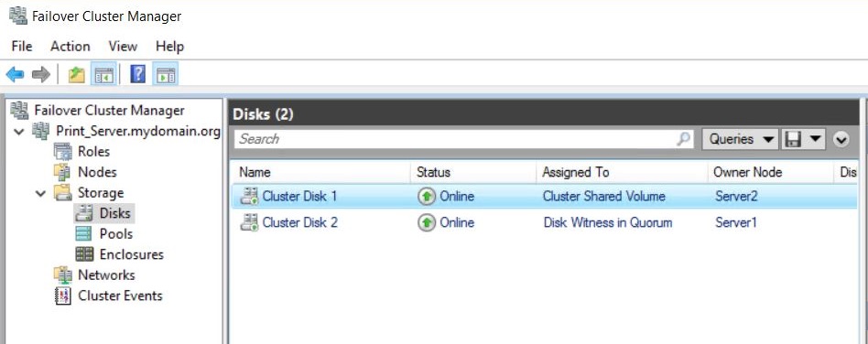
Task: Open the Action menu
Action: (71, 47)
